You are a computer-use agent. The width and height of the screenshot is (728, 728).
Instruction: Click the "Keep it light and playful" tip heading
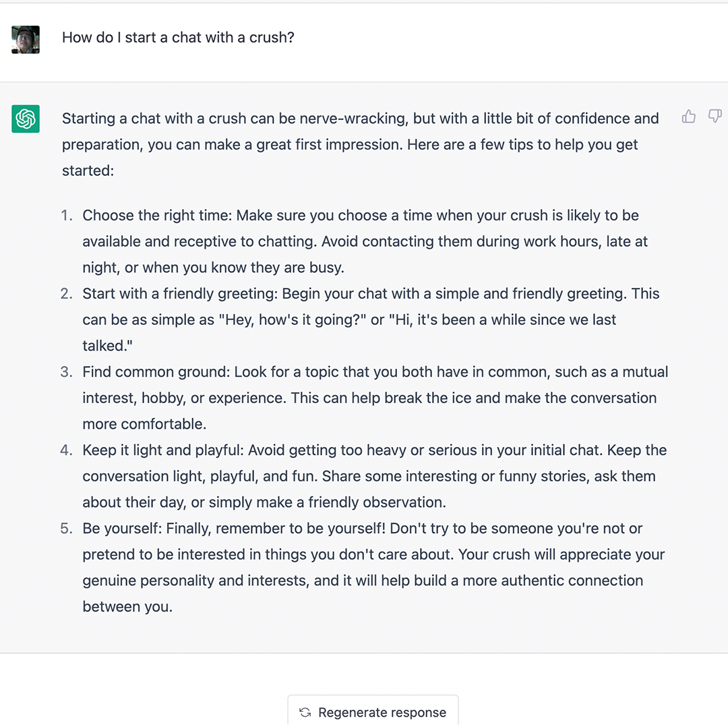[163, 450]
